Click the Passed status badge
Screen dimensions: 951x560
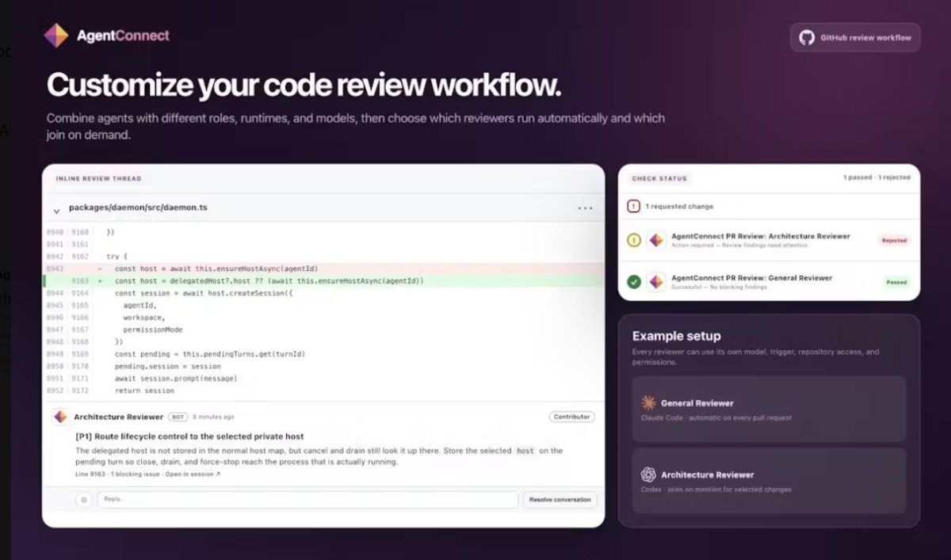pyautogui.click(x=897, y=282)
